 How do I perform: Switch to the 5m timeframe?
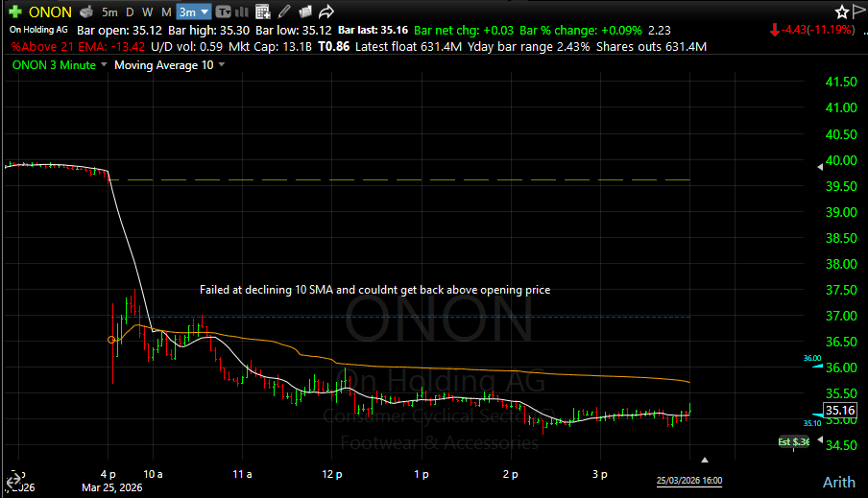tap(110, 12)
